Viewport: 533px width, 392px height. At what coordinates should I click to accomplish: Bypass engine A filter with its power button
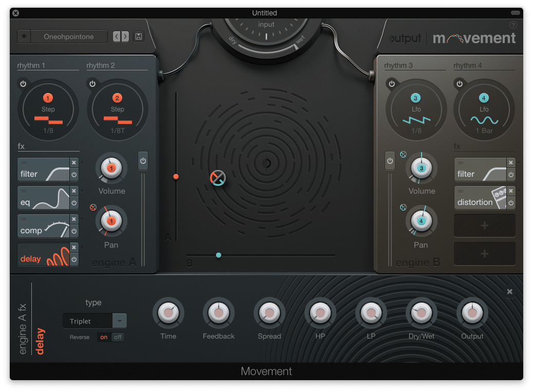(74, 175)
